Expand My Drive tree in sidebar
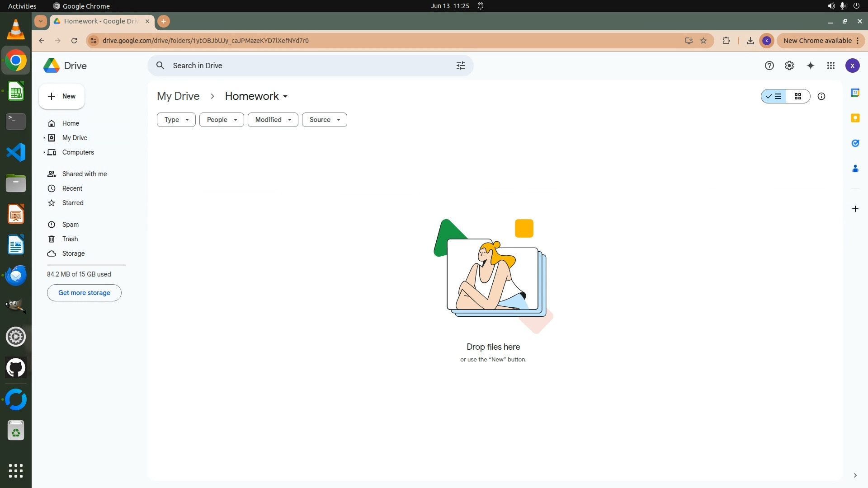This screenshot has width=868, height=488. pos(44,138)
